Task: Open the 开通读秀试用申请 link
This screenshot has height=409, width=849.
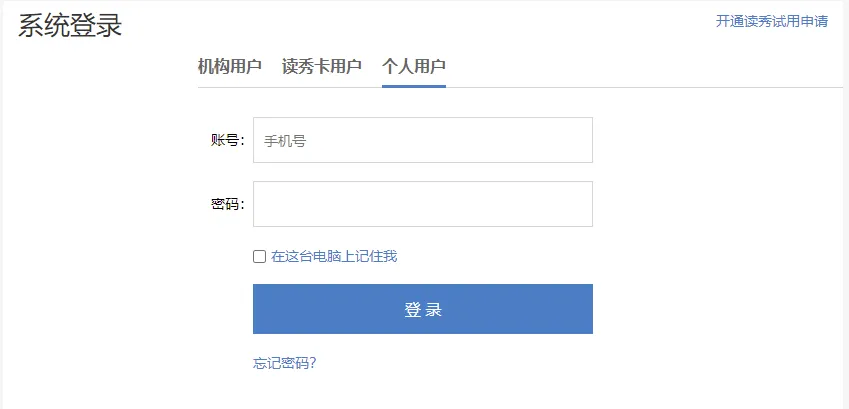Action: 772,22
